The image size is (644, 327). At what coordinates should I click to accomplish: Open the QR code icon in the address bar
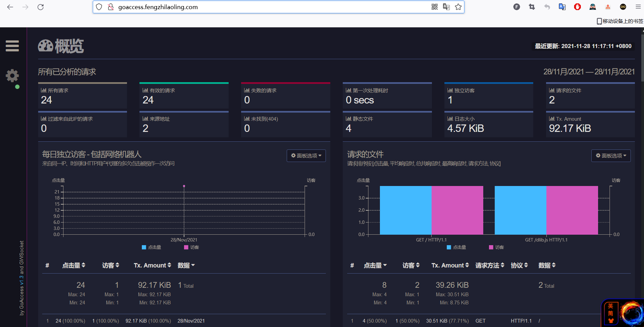[435, 7]
